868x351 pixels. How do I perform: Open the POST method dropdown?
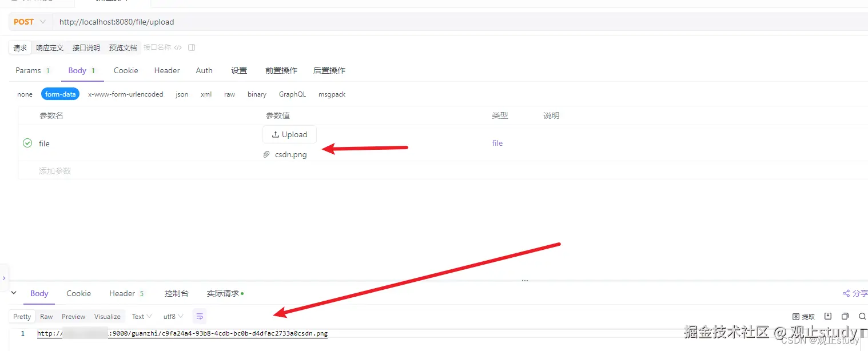tap(30, 21)
